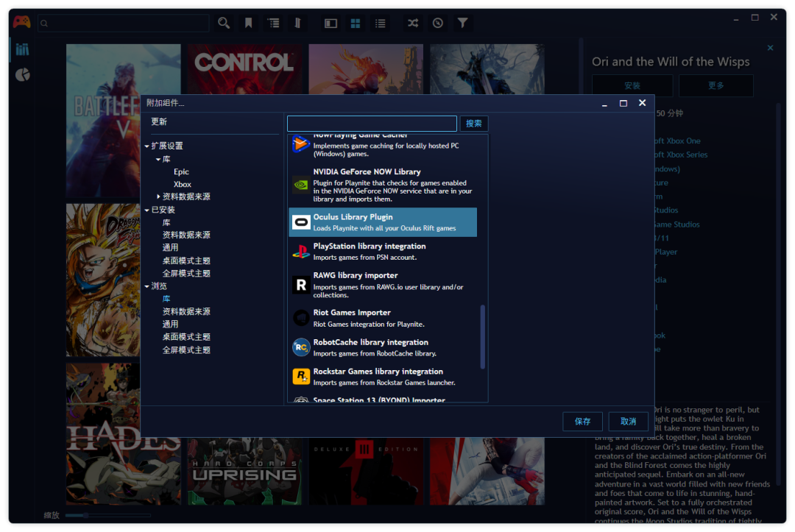Click the RAWG library importer icon
The width and height of the screenshot is (795, 532).
(x=300, y=285)
